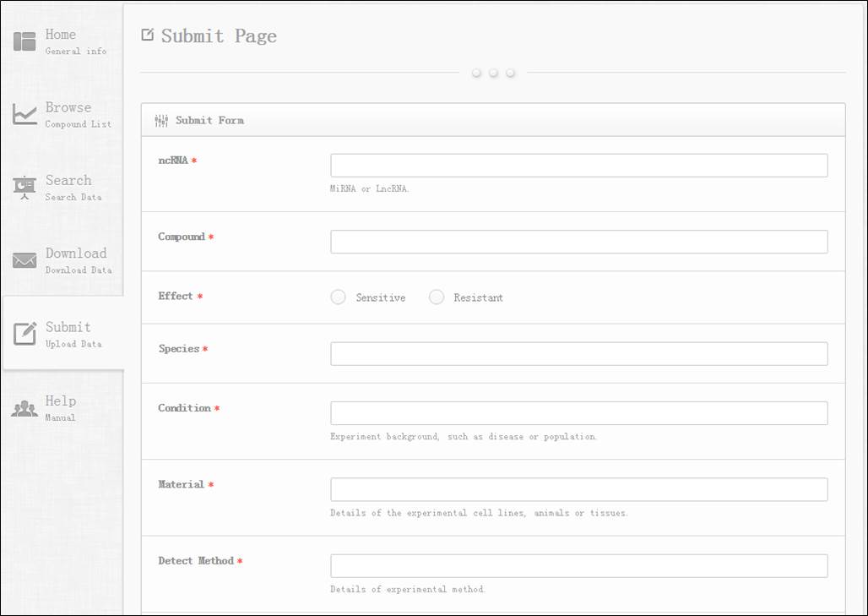Open Submit menu item
This screenshot has width=868, height=616.
(63, 334)
